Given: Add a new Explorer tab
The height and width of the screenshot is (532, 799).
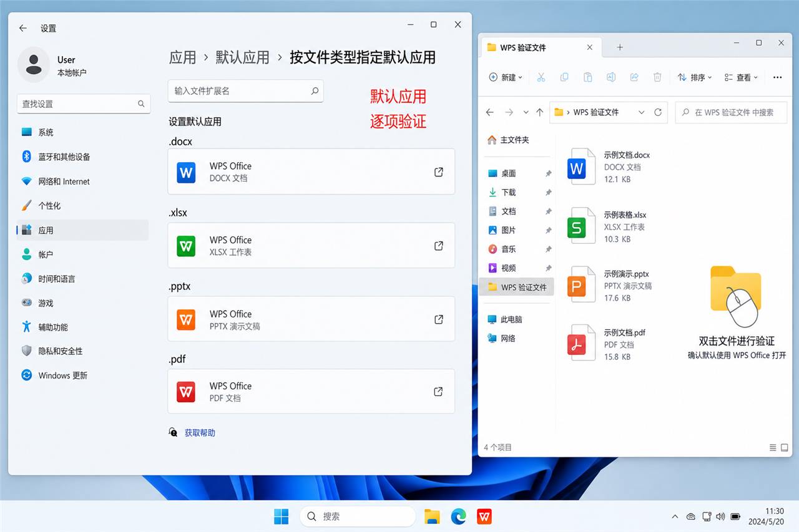Looking at the screenshot, I should (620, 47).
